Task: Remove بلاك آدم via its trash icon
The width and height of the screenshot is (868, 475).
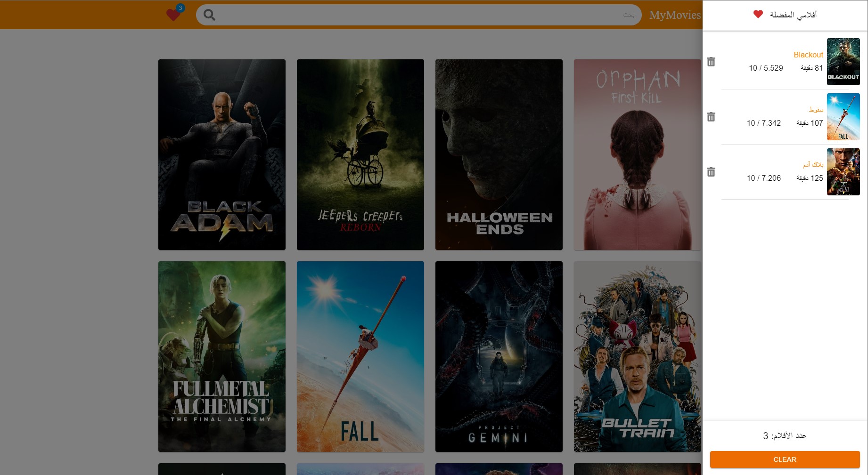Action: tap(711, 172)
